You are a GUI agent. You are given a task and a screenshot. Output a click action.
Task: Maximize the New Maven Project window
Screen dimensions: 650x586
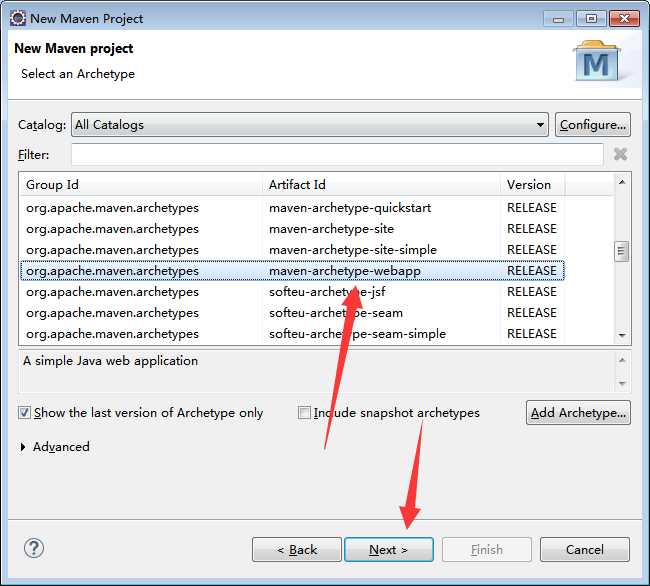pyautogui.click(x=591, y=19)
